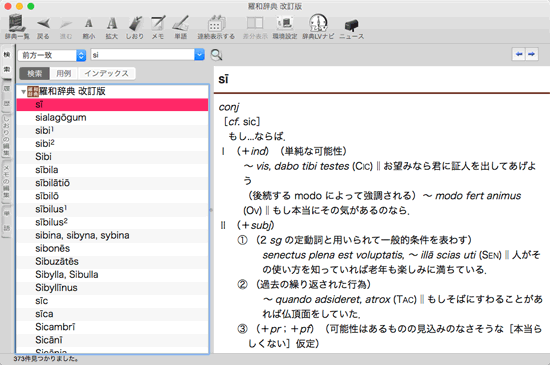Select the sibi¹ entry
Image resolution: width=550 pixels, height=365 pixels.
coord(112,131)
